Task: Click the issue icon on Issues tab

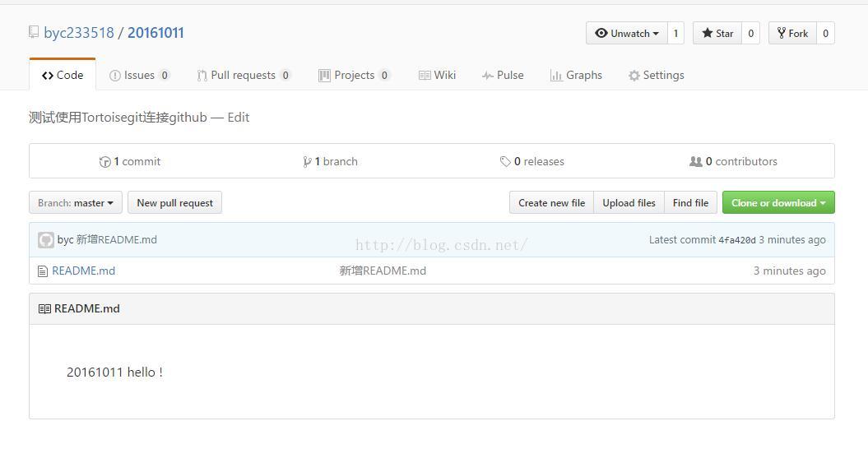Action: coord(114,76)
